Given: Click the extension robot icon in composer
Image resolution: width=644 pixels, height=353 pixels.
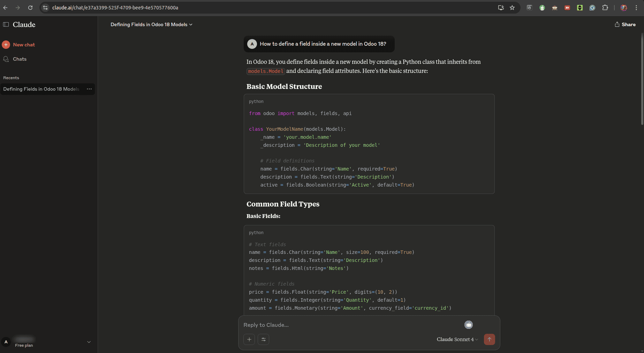Looking at the screenshot, I should pos(469,325).
